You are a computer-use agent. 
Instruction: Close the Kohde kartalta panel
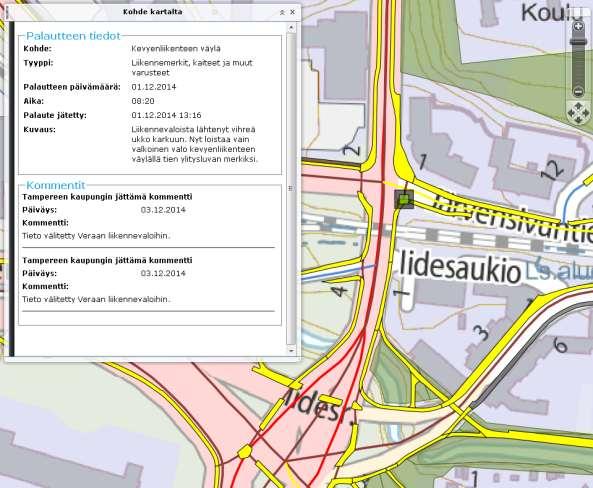click(x=292, y=12)
